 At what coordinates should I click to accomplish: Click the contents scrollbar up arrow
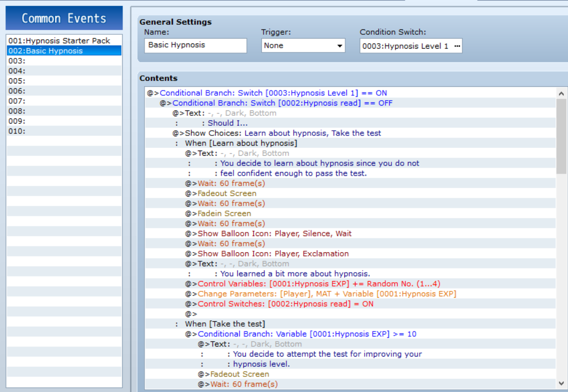(561, 94)
